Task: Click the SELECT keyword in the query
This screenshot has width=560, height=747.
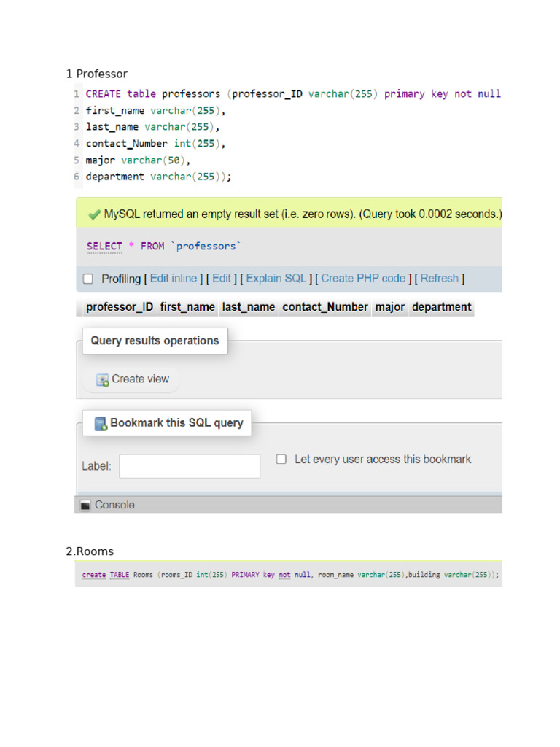Action: (x=104, y=247)
